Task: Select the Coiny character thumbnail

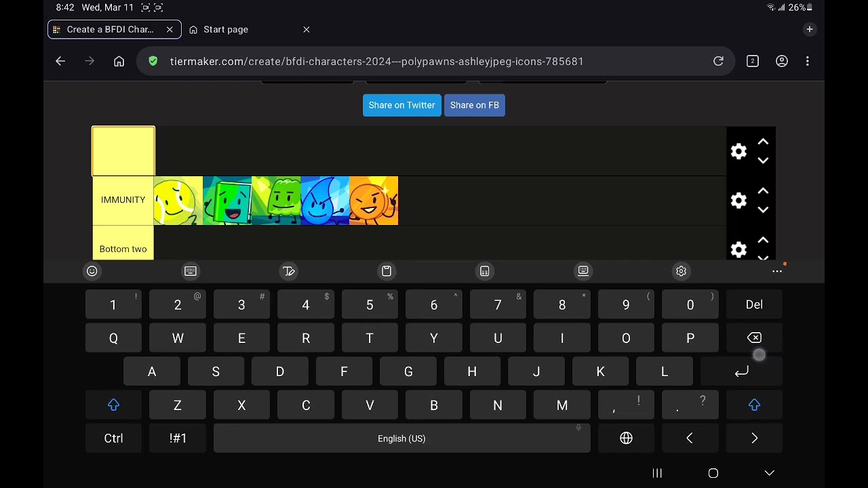Action: [374, 201]
